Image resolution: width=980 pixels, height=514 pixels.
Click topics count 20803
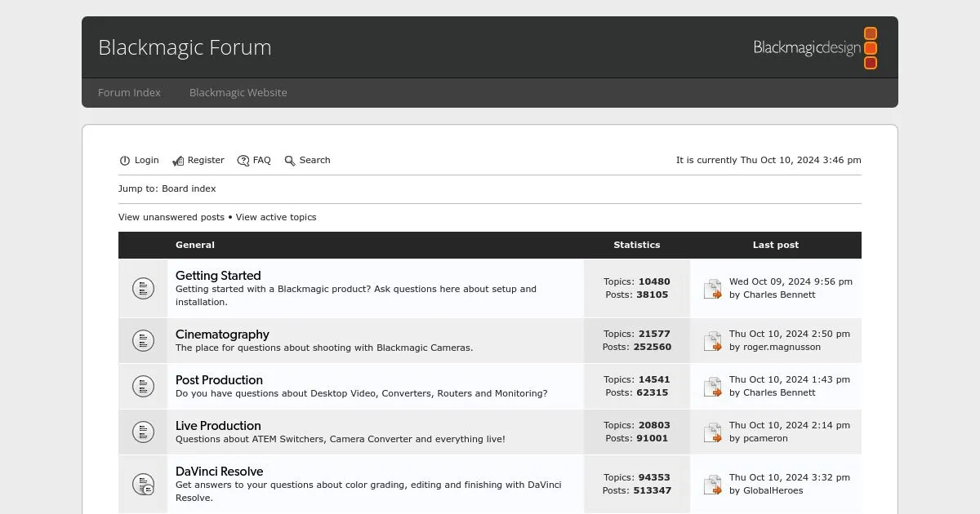pos(654,425)
